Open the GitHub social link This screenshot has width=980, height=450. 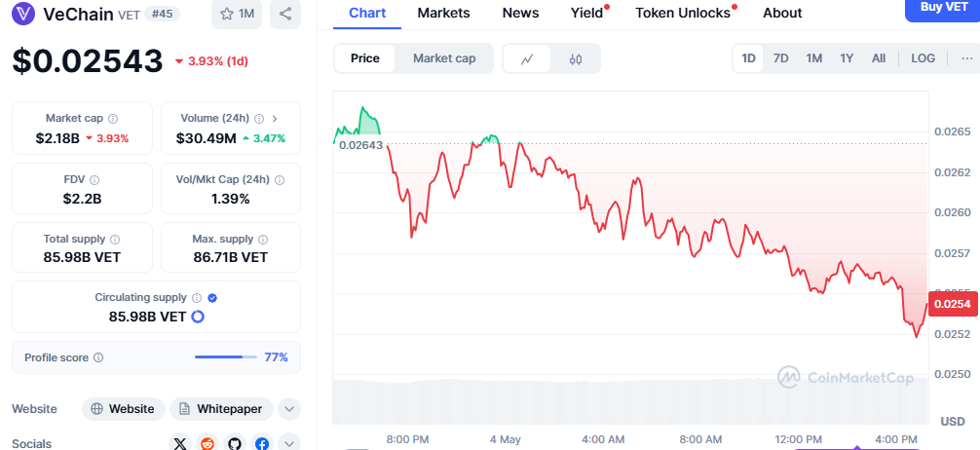click(x=235, y=443)
